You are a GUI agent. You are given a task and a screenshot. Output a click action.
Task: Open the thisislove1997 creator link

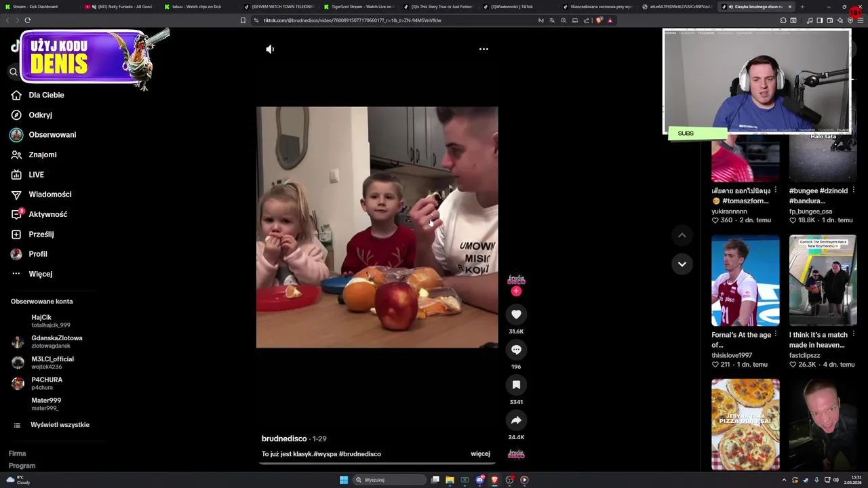click(x=732, y=355)
